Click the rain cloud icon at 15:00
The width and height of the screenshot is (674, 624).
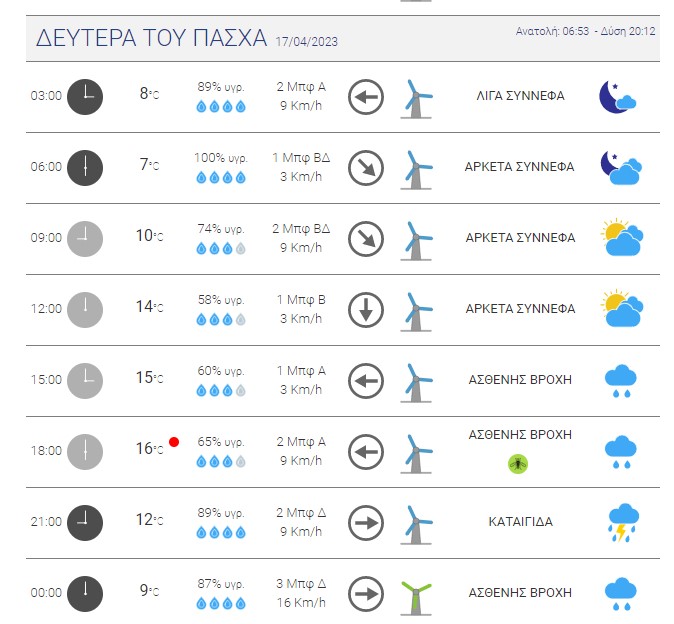620,381
